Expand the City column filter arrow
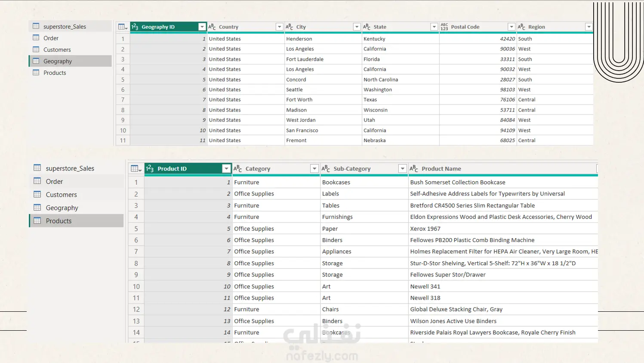644x363 pixels. pyautogui.click(x=357, y=27)
